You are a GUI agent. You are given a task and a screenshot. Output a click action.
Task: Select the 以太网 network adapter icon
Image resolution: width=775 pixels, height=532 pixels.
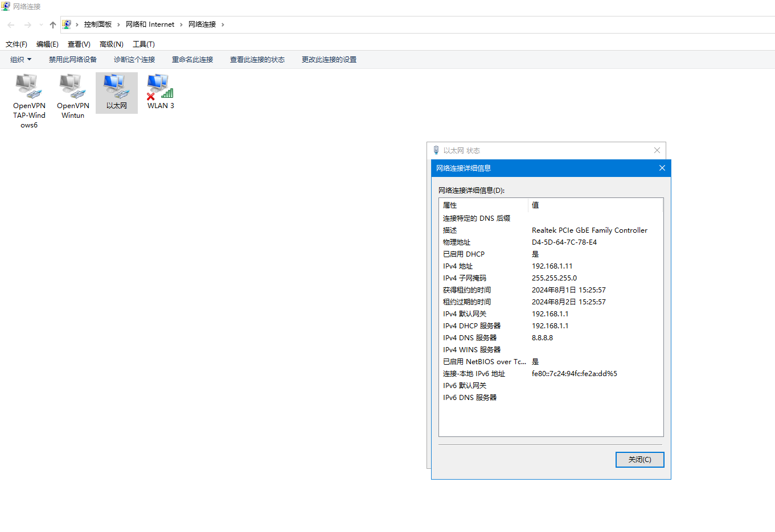pos(117,87)
